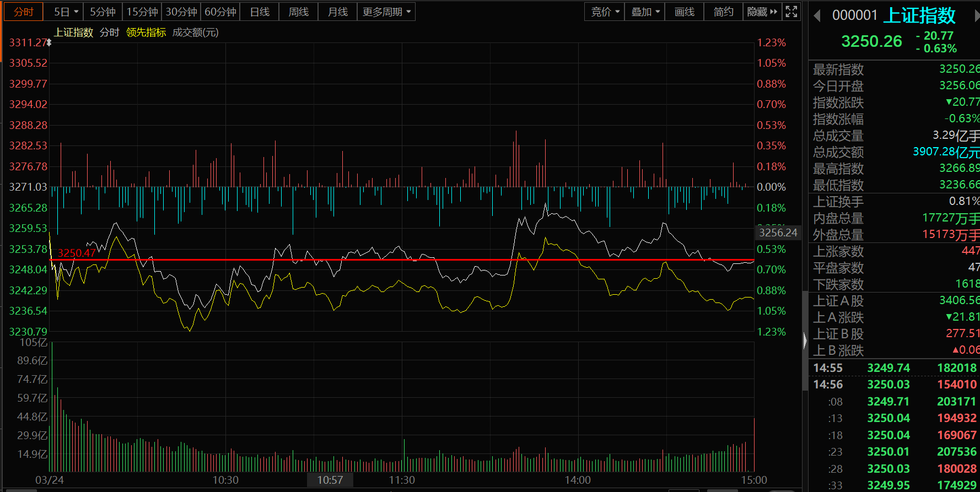
Task: Switch to the 日线 daily chart tab
Action: coord(260,12)
